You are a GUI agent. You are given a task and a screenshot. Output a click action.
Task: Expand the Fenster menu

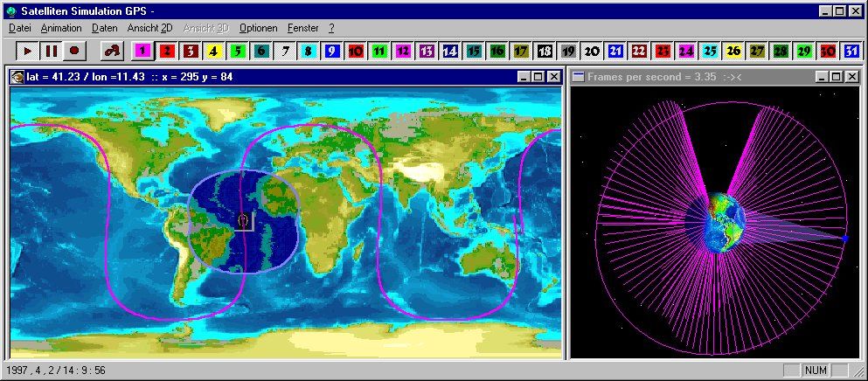click(x=302, y=28)
